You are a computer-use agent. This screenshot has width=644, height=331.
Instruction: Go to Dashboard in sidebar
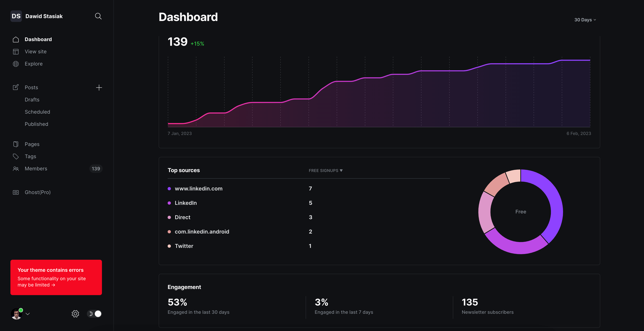[x=38, y=39]
